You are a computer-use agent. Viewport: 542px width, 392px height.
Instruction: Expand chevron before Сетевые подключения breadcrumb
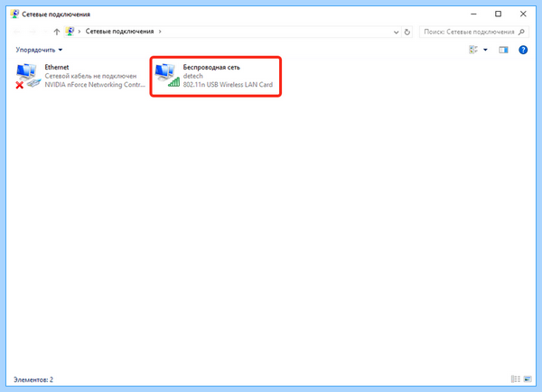click(79, 32)
